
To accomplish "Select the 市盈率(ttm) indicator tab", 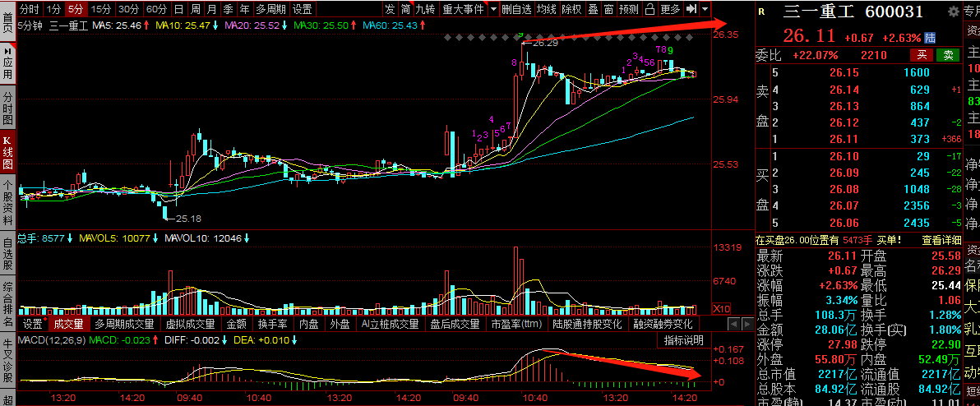I will 516,324.
